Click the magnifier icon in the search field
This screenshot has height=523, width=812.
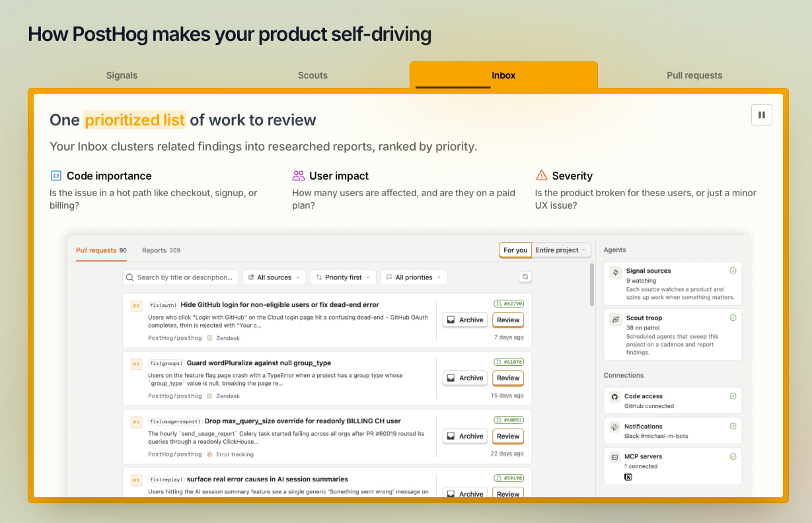coord(131,277)
